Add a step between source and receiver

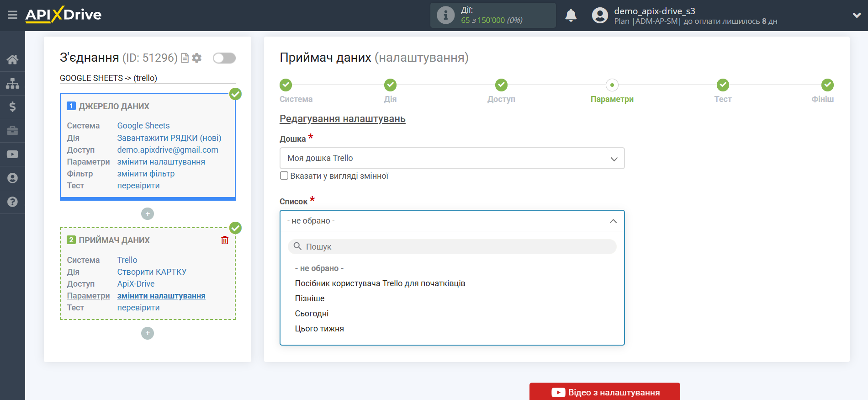pos(148,213)
